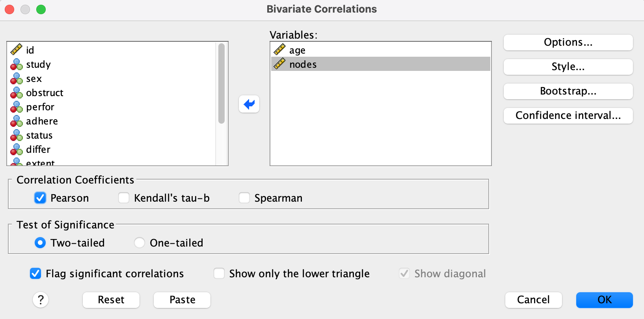Click the help question mark icon
The image size is (644, 319).
coord(41,300)
